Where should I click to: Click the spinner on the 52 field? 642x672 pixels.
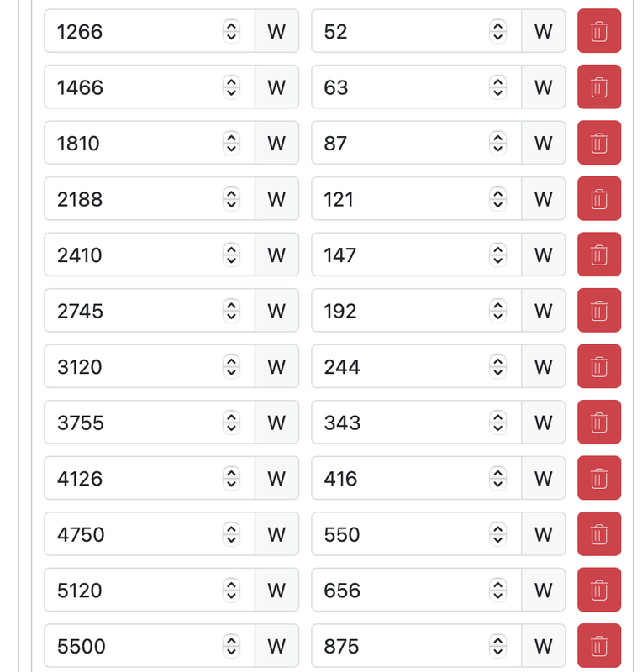tap(498, 31)
